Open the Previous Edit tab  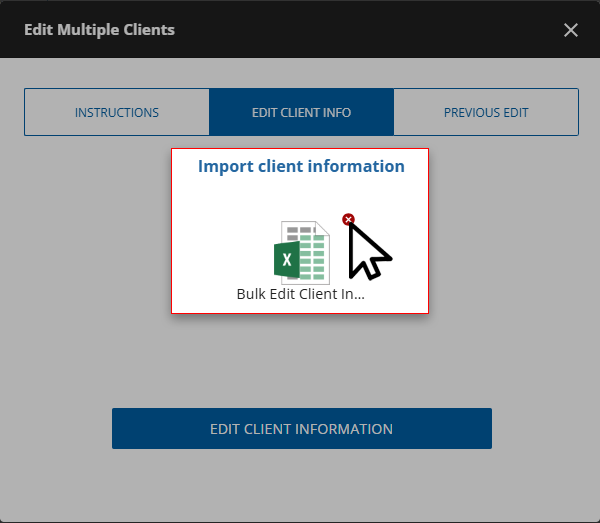point(486,112)
